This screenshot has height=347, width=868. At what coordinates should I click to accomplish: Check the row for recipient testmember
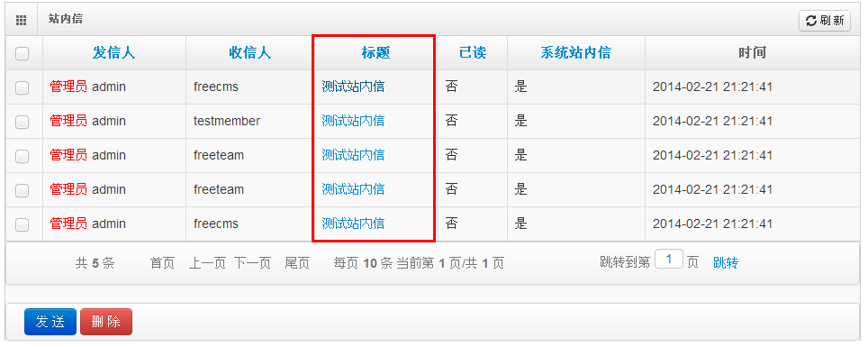pyautogui.click(x=23, y=122)
